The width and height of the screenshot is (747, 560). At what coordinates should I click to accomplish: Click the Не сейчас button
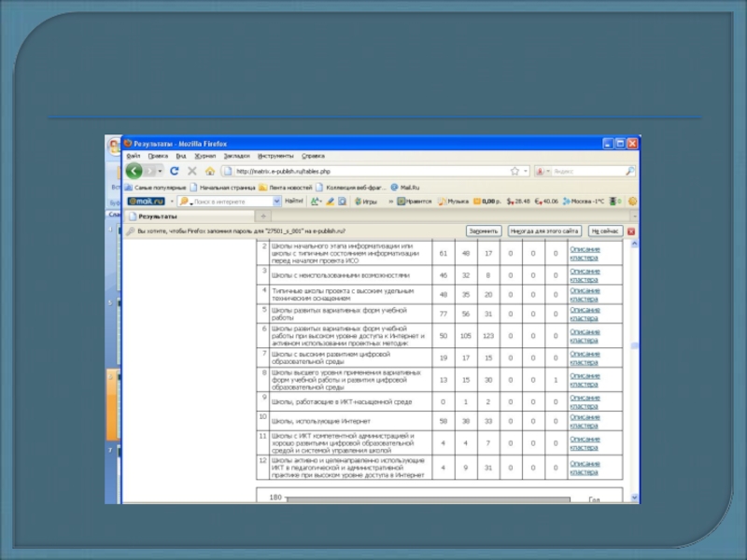[605, 231]
